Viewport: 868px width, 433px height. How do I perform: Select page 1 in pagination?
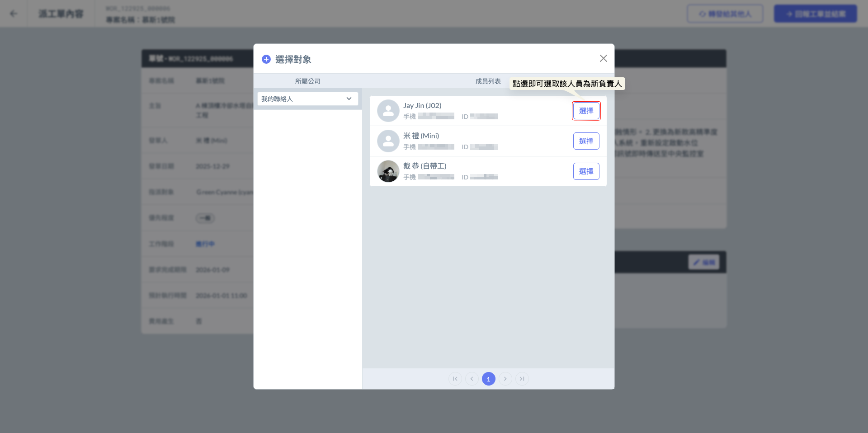pyautogui.click(x=488, y=379)
